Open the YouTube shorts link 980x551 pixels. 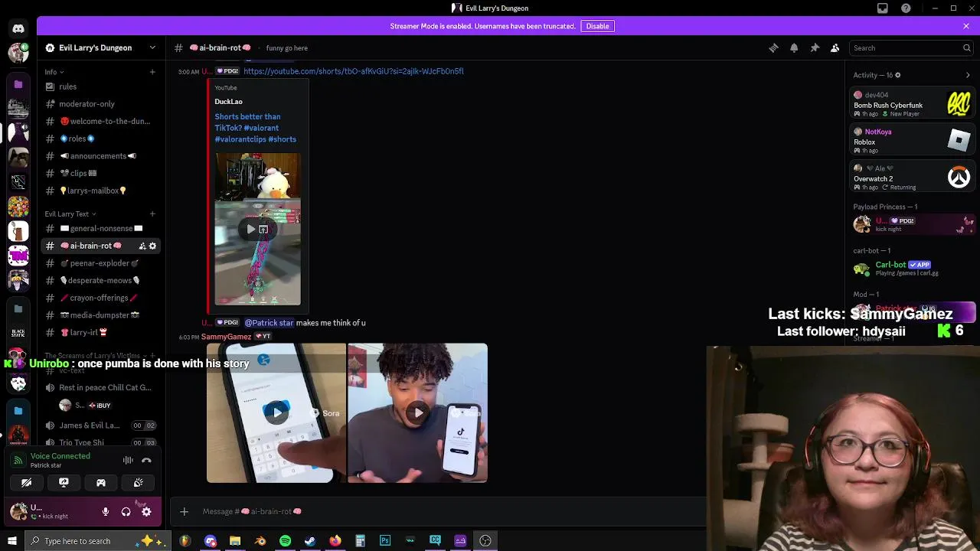353,71
